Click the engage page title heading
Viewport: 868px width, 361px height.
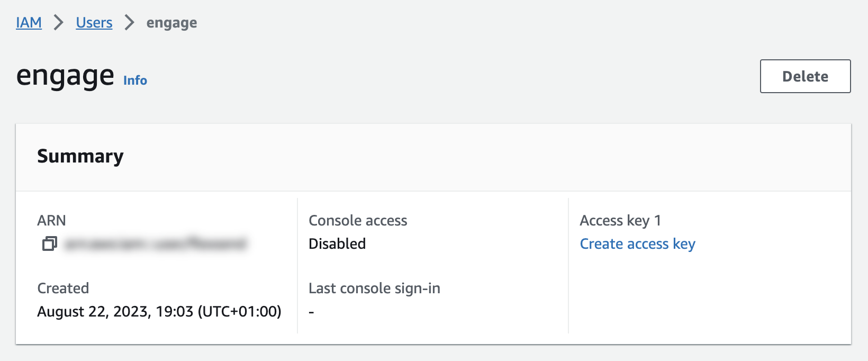coord(65,76)
